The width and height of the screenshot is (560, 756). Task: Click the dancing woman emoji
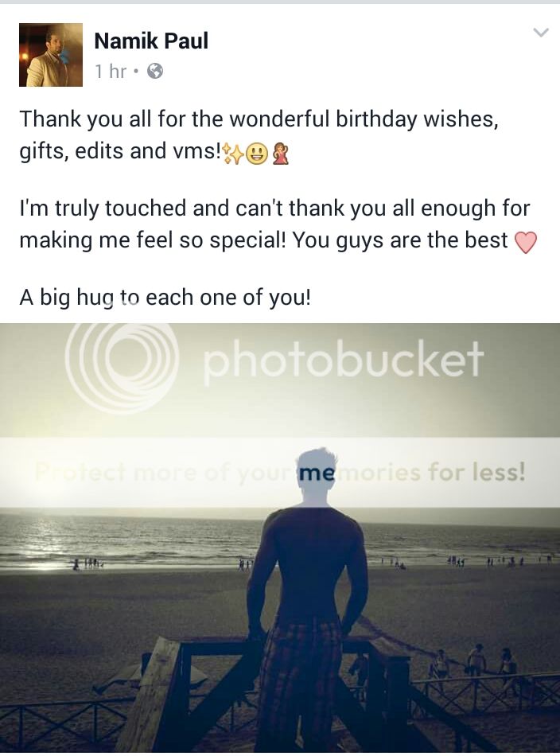point(281,154)
